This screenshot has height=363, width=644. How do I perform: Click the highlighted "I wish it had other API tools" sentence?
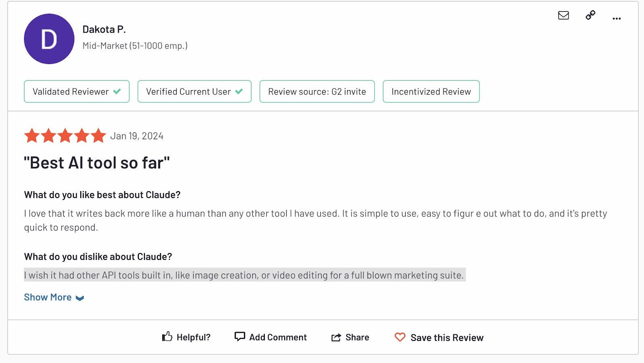tap(244, 275)
